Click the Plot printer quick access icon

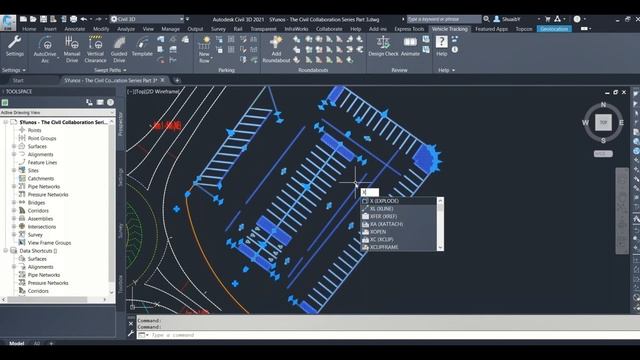click(x=73, y=19)
